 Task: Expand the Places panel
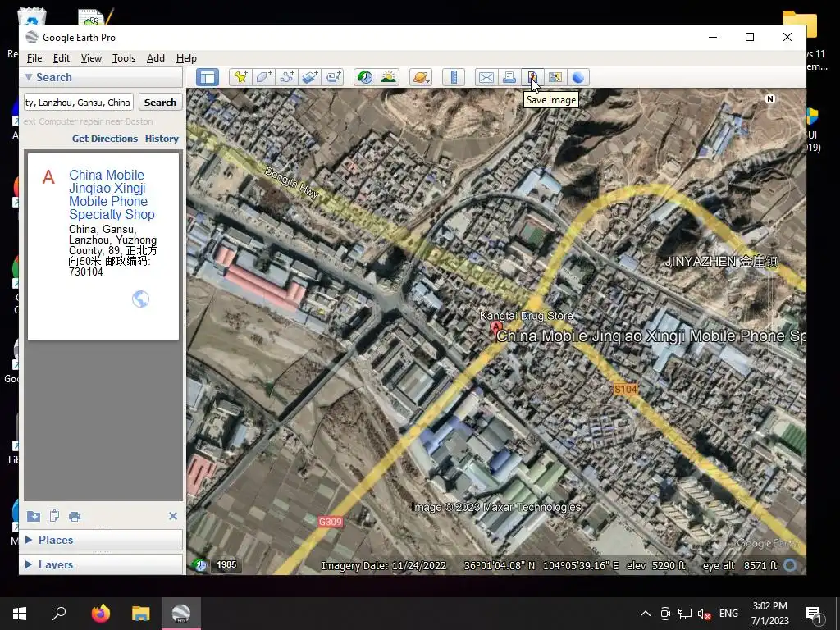click(x=29, y=540)
